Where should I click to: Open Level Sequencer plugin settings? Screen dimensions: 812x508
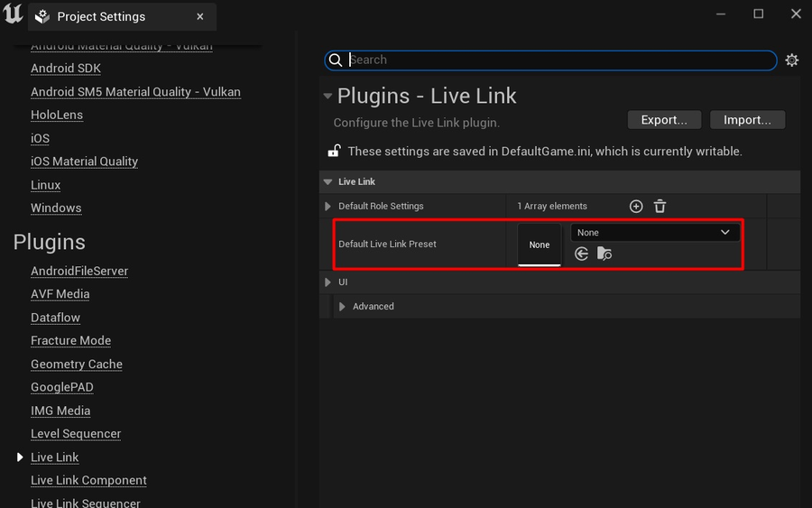coord(76,434)
